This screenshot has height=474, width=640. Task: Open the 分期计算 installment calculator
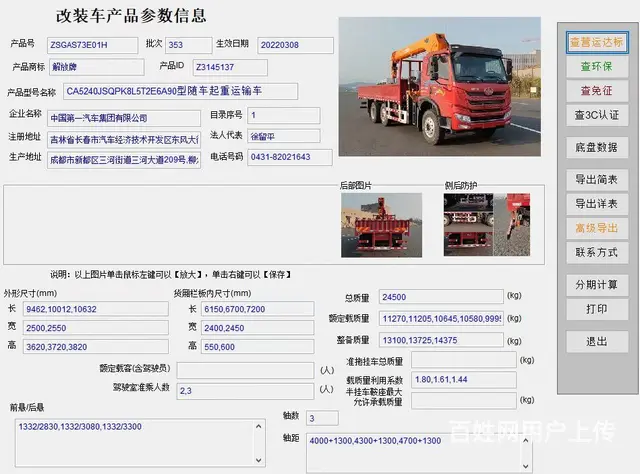coord(596,284)
